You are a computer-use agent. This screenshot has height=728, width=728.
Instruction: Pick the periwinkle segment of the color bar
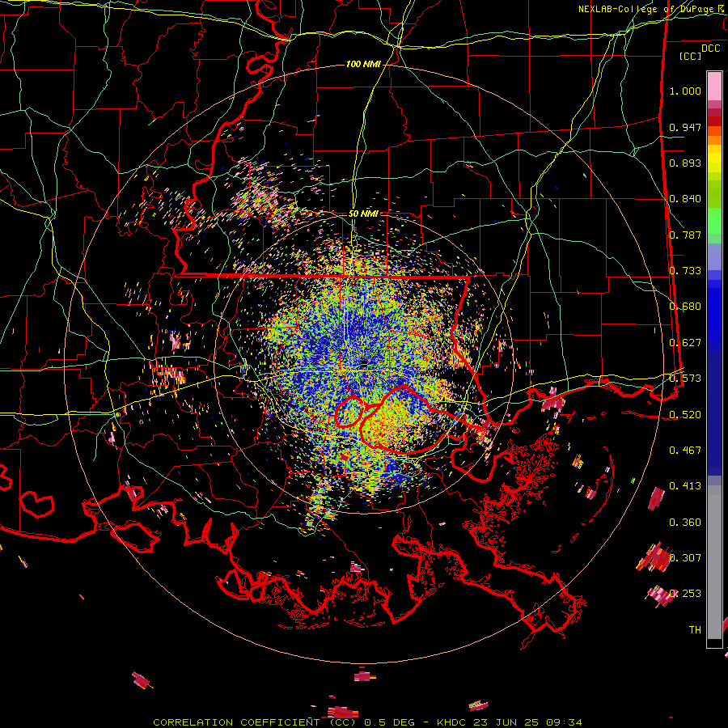[x=714, y=256]
